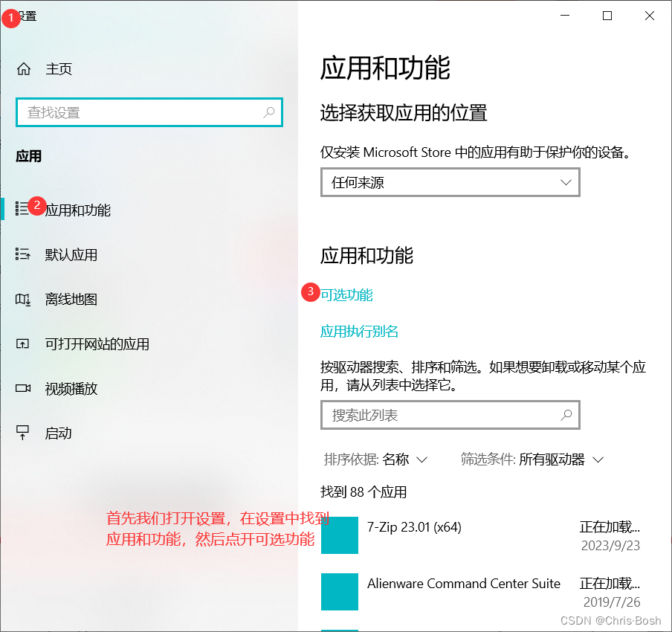Click the 找到 88 个应用 text

tap(364, 491)
